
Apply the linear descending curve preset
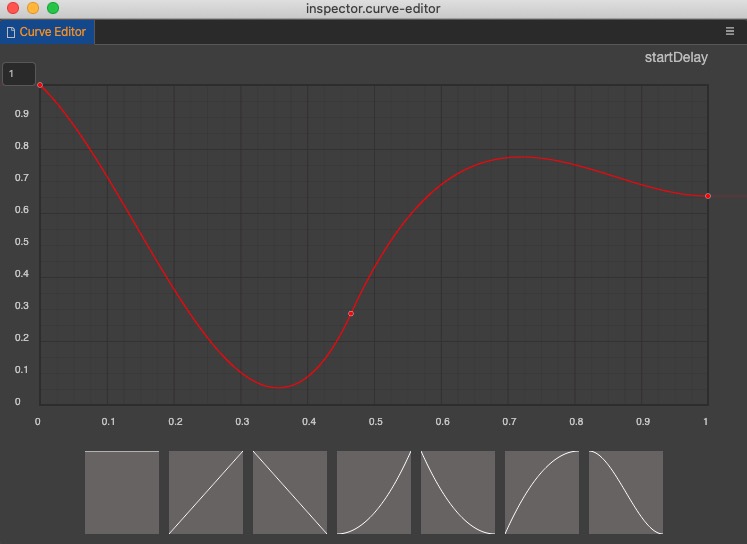(x=290, y=492)
